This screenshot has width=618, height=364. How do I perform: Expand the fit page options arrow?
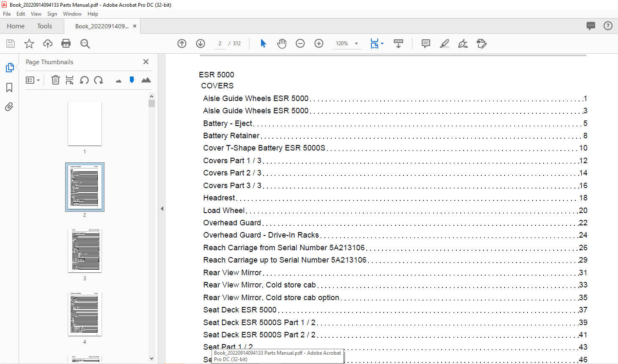pyautogui.click(x=382, y=44)
